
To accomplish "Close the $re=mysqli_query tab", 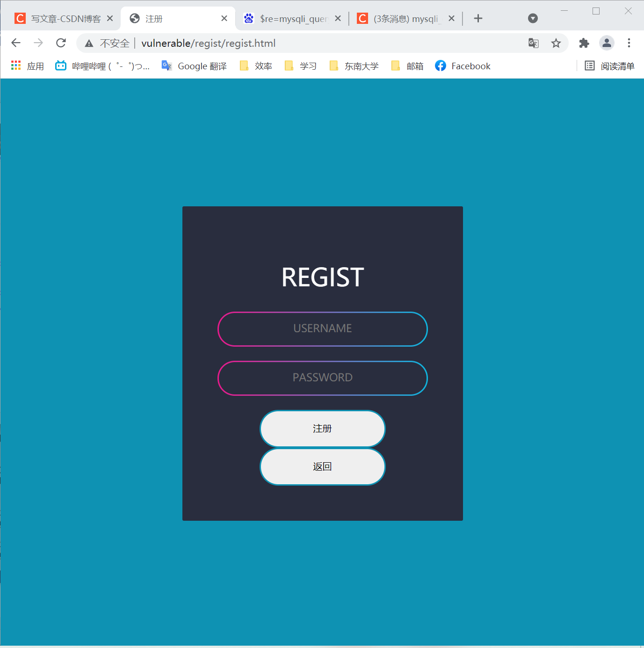I will click(338, 18).
